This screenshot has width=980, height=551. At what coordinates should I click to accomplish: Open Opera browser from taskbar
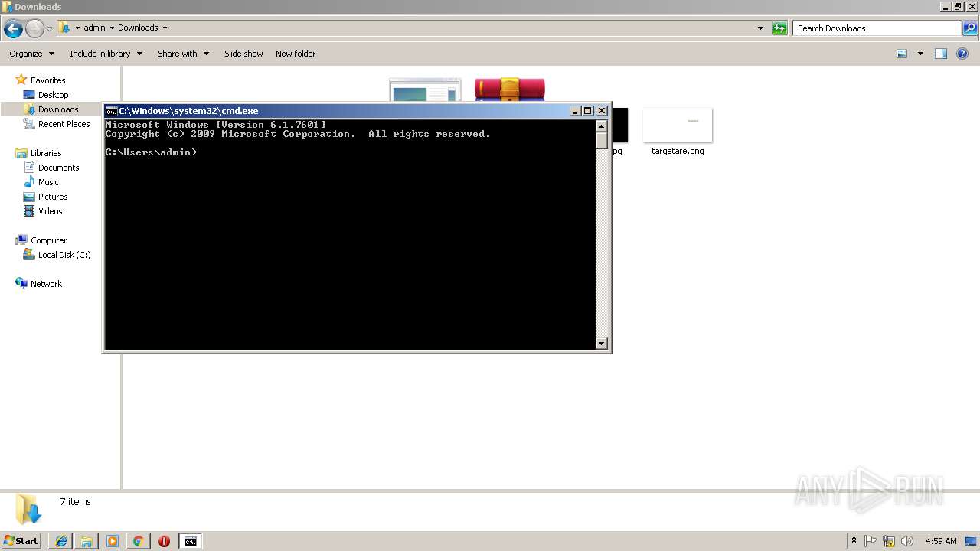tap(164, 541)
